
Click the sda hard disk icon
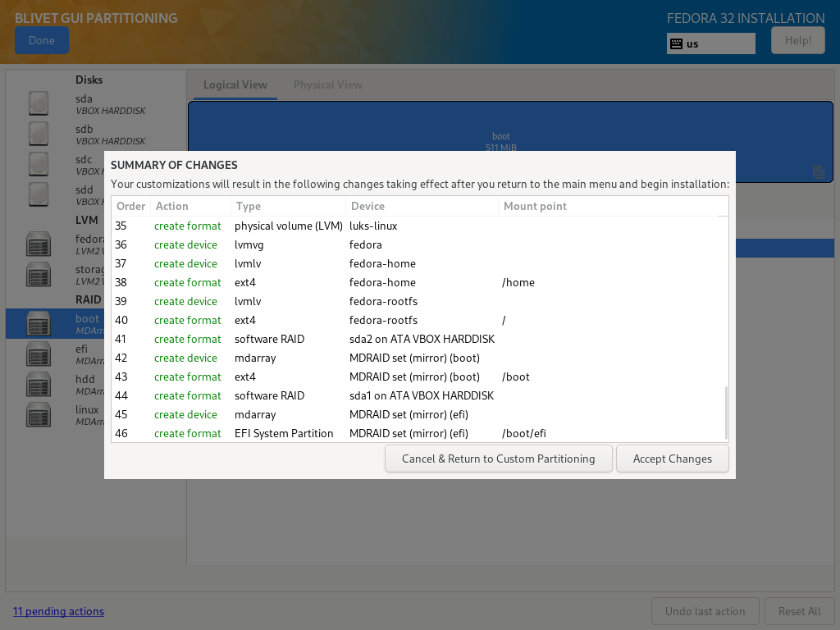pyautogui.click(x=39, y=103)
